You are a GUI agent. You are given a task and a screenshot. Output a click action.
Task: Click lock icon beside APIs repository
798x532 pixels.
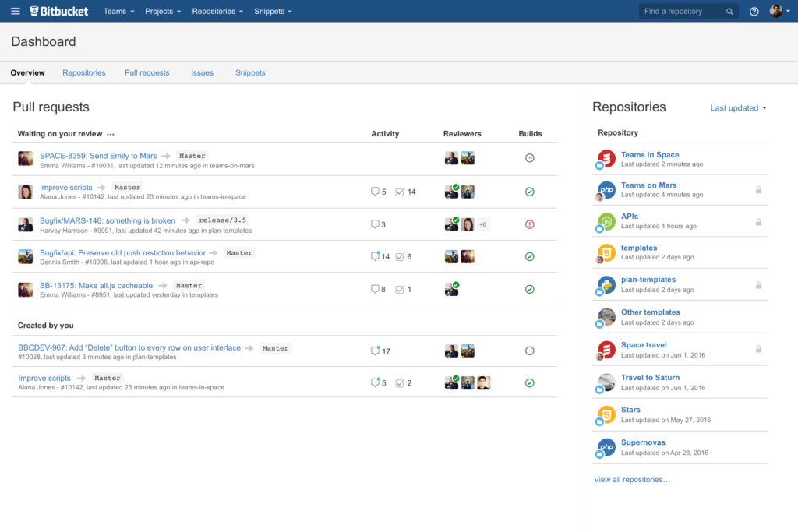[758, 222]
